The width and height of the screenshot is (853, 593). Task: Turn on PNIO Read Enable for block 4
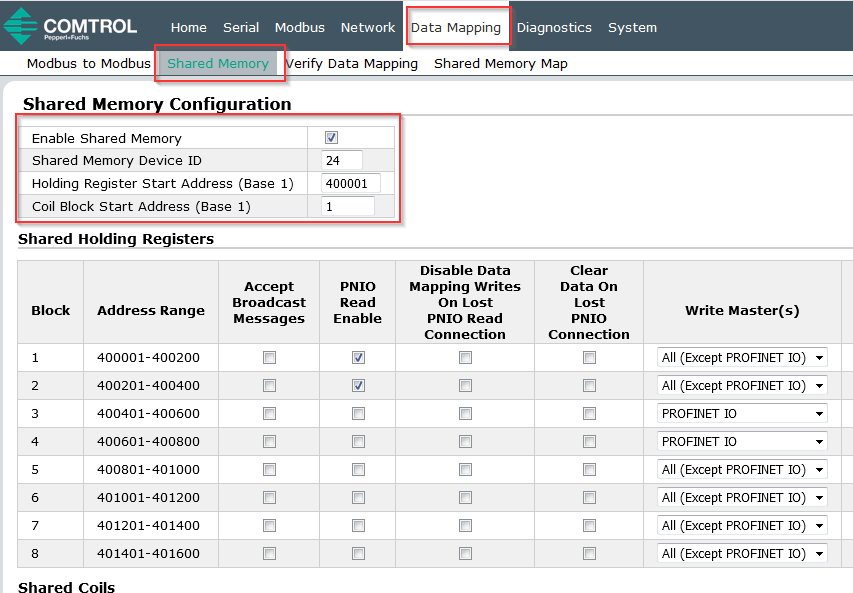point(358,441)
